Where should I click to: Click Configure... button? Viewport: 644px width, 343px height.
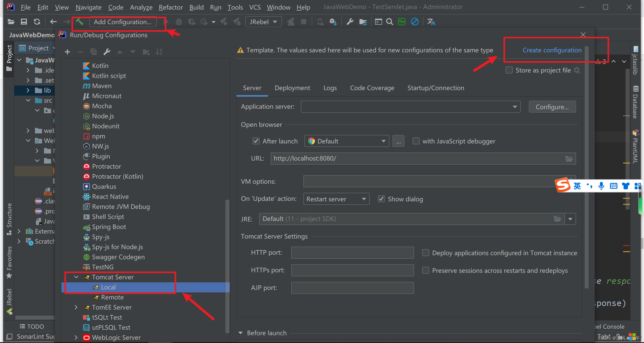tap(552, 107)
